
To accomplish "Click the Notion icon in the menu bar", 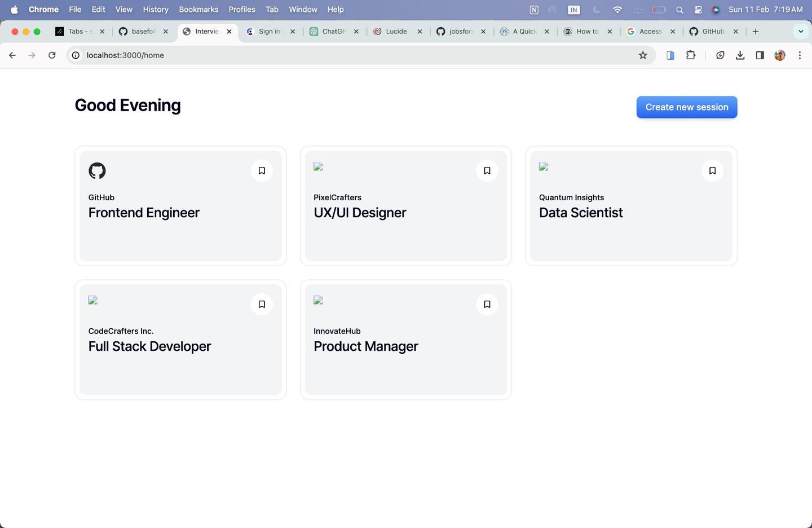I will pyautogui.click(x=534, y=10).
